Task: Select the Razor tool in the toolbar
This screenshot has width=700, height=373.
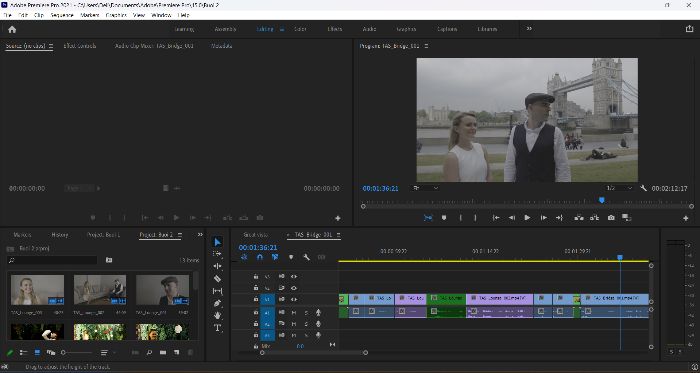Action: (217, 279)
